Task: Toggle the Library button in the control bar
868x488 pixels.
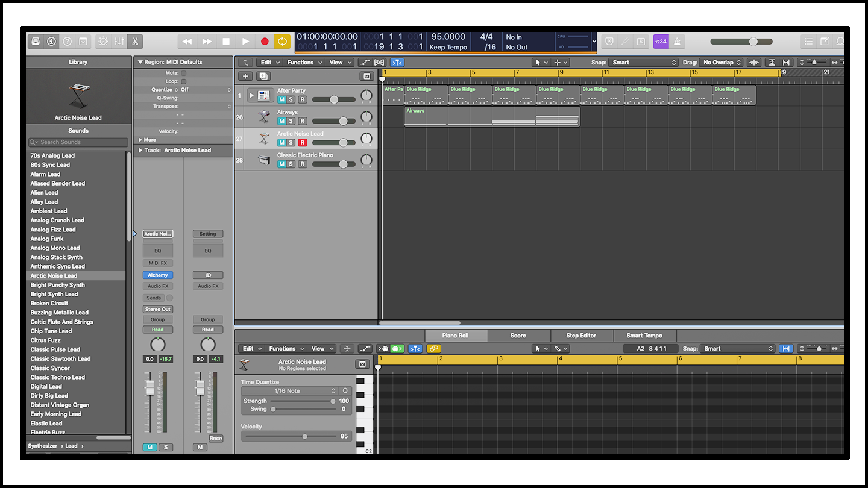Action: coord(36,42)
